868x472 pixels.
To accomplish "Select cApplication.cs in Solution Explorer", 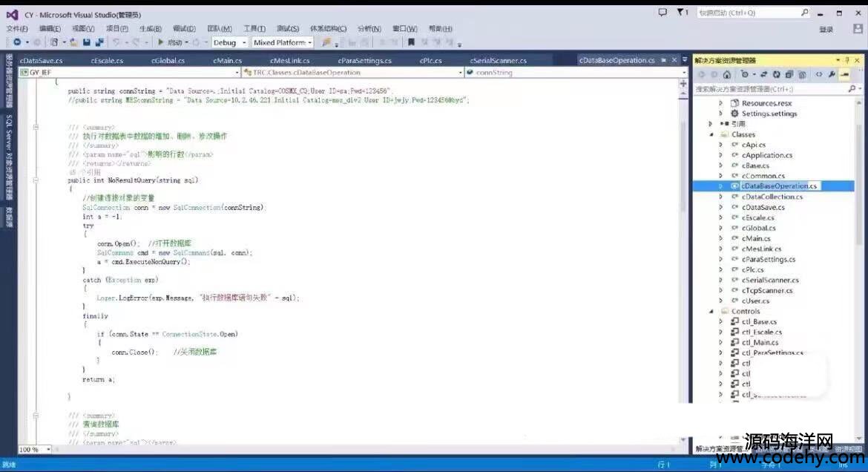I will [766, 155].
